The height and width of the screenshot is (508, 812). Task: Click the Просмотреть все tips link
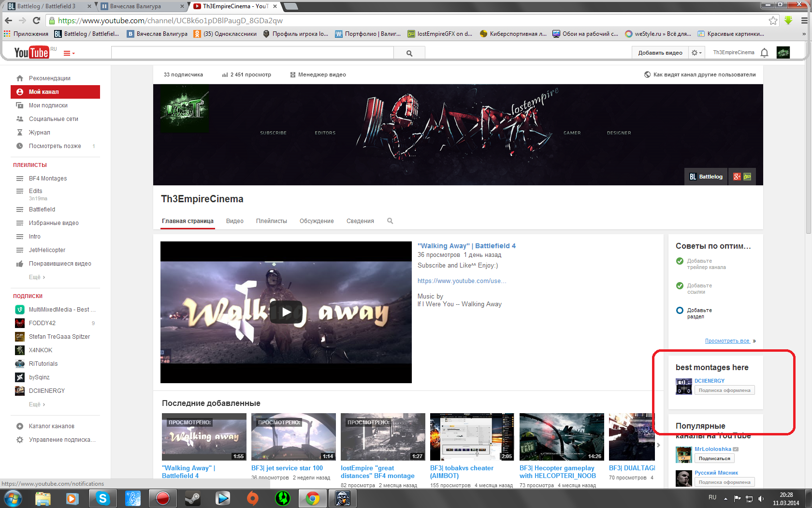coord(727,341)
